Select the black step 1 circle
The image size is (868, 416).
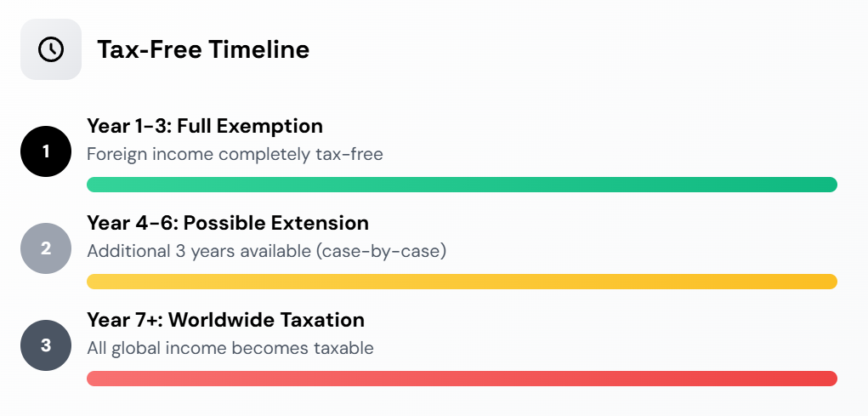(46, 151)
